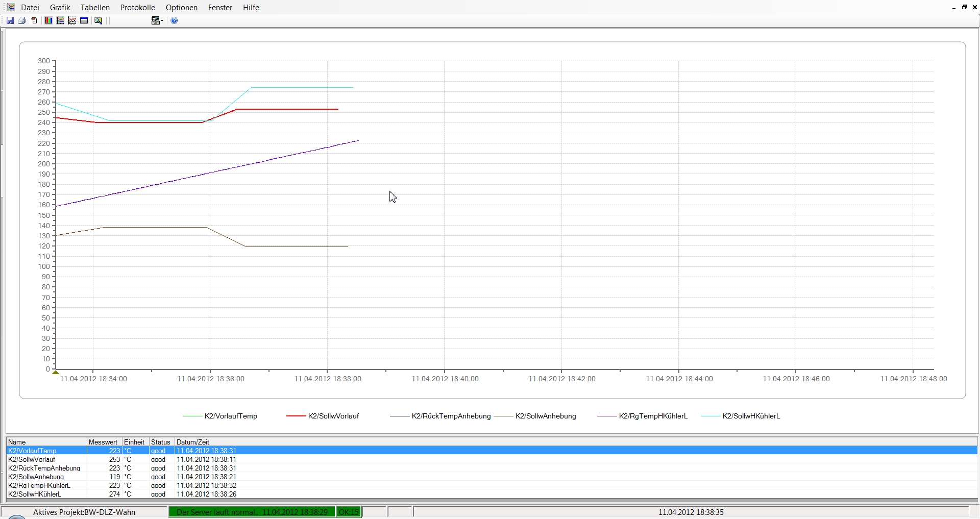The image size is (980, 519).
Task: Click the 11.04.2012 18:48:00 axis label
Action: click(913, 379)
